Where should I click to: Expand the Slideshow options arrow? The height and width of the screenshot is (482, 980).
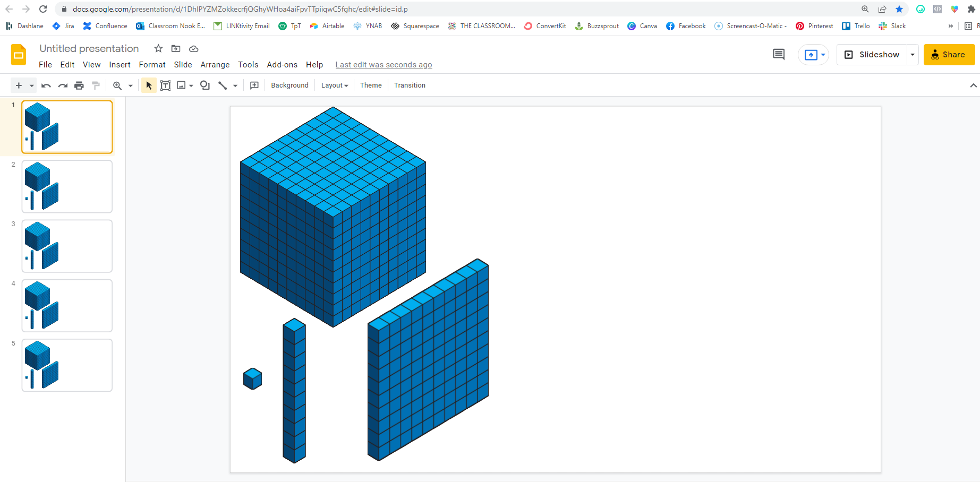[913, 55]
